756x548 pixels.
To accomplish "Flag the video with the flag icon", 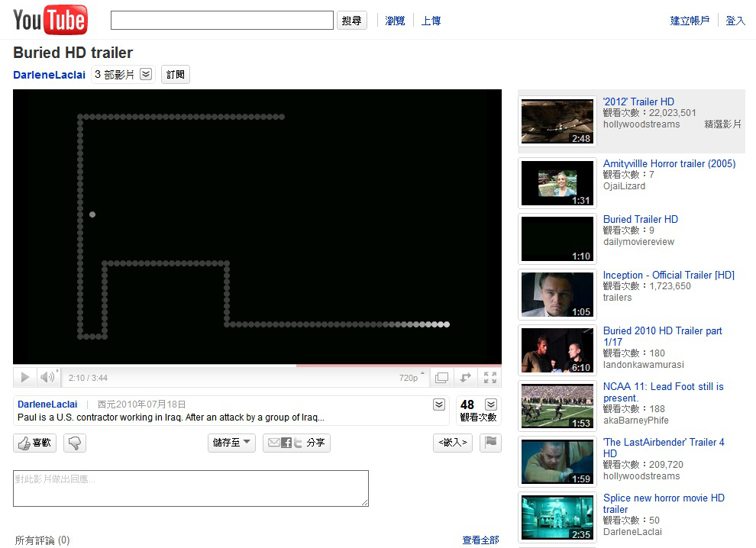I will coord(491,442).
